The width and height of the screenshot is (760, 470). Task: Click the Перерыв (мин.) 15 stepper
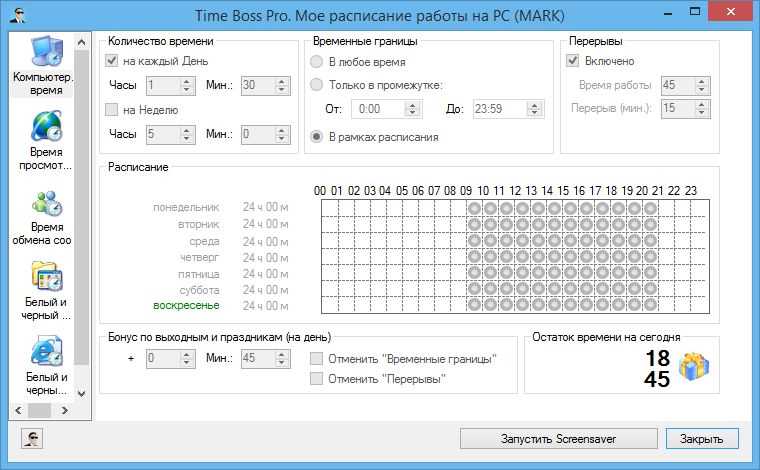point(701,108)
